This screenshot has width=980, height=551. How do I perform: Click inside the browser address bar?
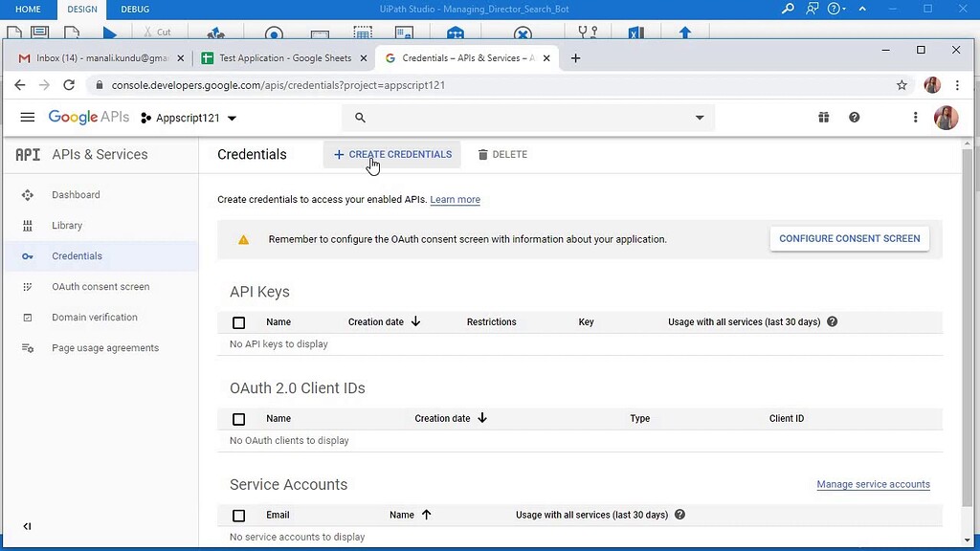(383, 84)
